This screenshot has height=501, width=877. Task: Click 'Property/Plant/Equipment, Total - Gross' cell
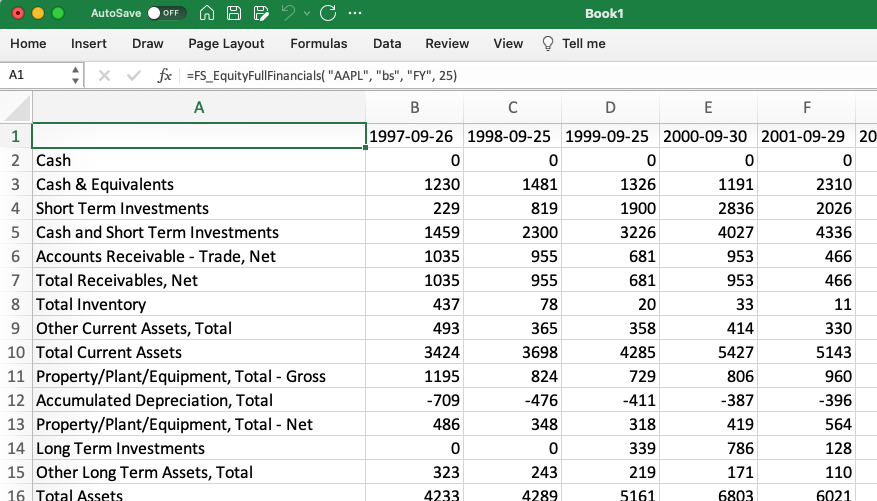199,377
